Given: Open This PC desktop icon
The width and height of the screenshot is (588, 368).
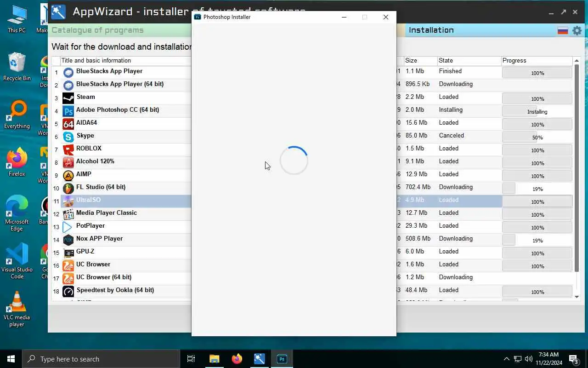Looking at the screenshot, I should (x=17, y=19).
